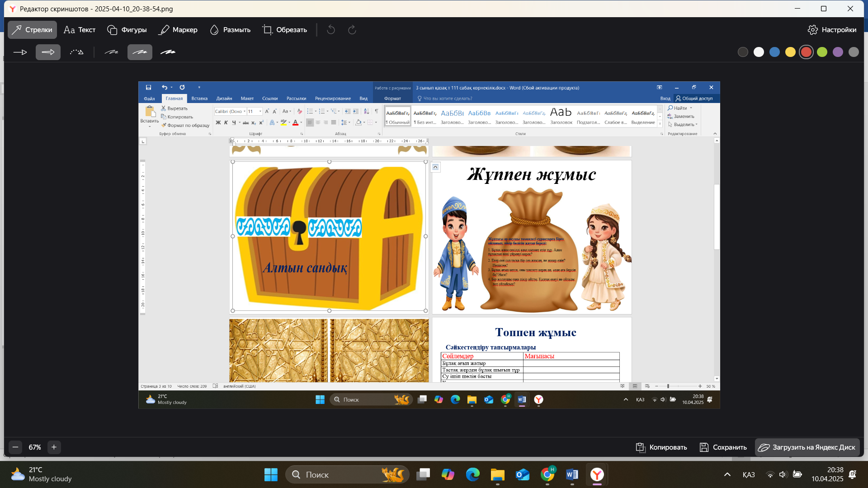Choose the thinnest line thickness
The image size is (868, 488).
[111, 52]
